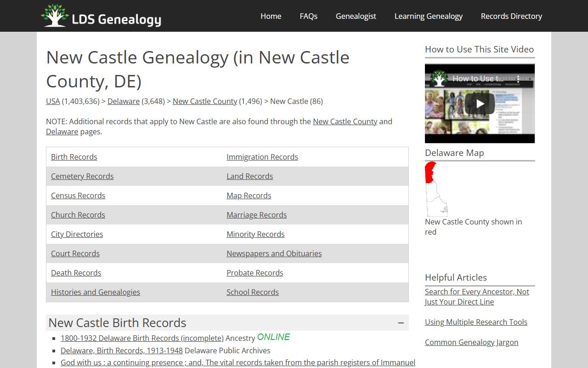Go to the Delaware breadcrumb link
Image resolution: width=588 pixels, height=368 pixels.
pyautogui.click(x=124, y=101)
